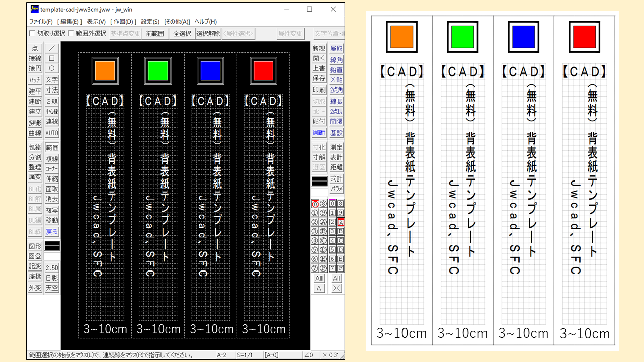Open the ヘルプ(H) menu
Screen dimensions: 644x362
tap(206, 22)
